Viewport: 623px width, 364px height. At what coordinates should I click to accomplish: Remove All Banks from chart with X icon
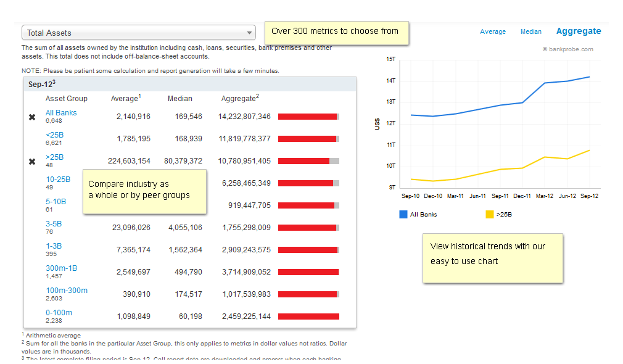coord(32,117)
